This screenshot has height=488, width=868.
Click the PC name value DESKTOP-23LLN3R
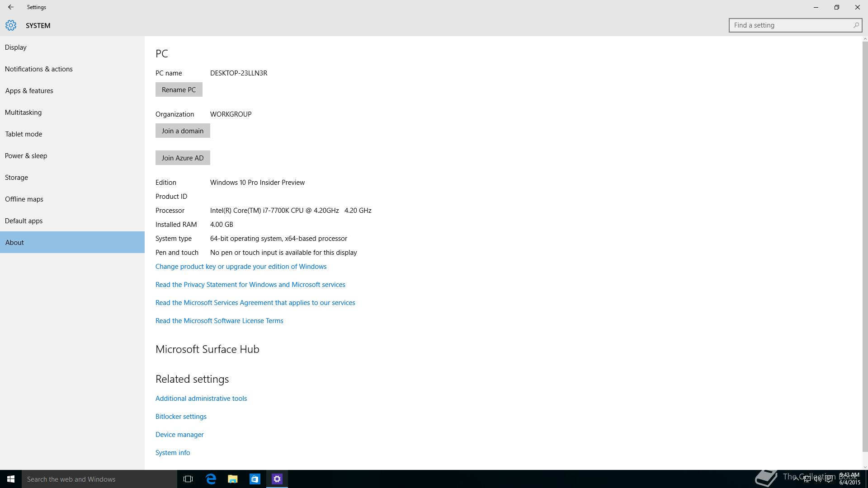coord(239,73)
